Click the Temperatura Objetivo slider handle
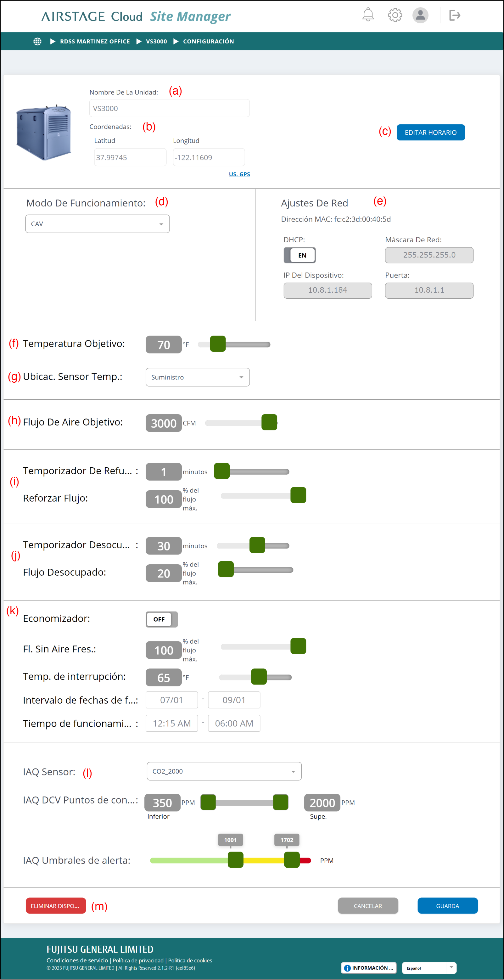Screen dimensions: 504x980 (x=218, y=344)
